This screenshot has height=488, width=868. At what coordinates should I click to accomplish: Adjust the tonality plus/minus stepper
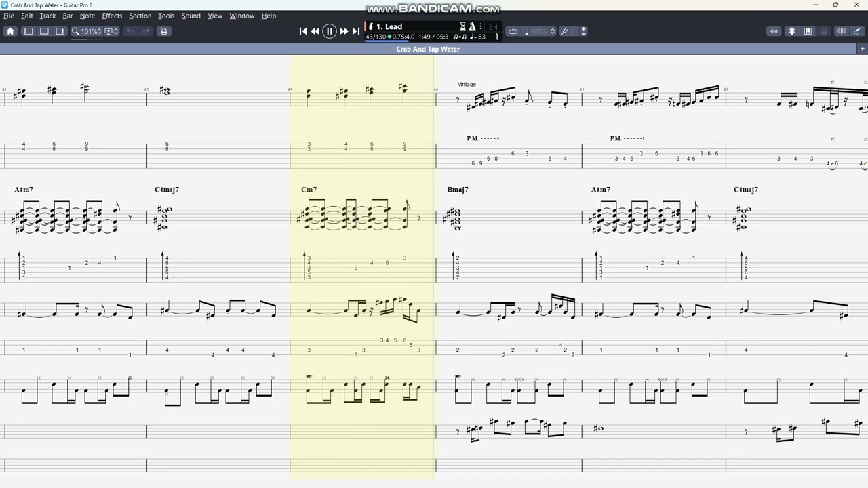pos(584,31)
